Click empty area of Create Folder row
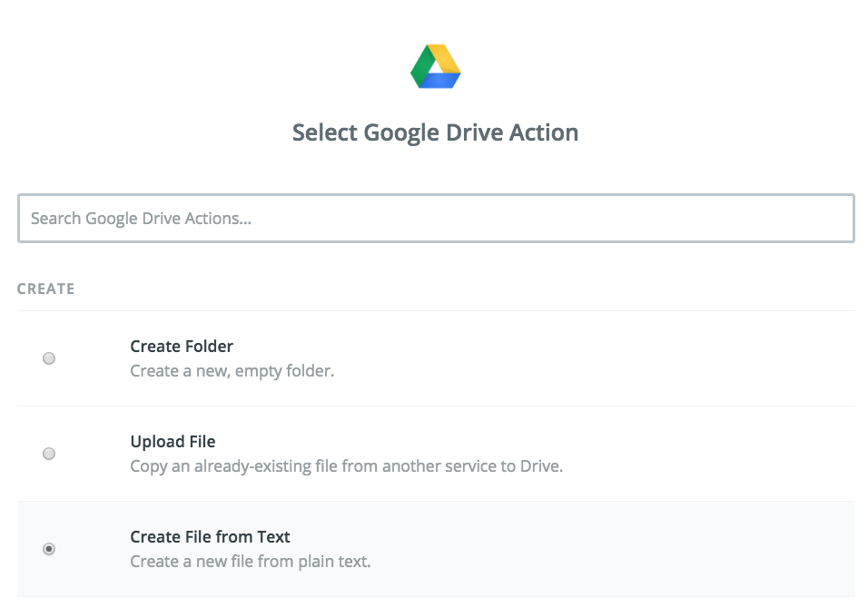The height and width of the screenshot is (607, 868). [x=597, y=358]
